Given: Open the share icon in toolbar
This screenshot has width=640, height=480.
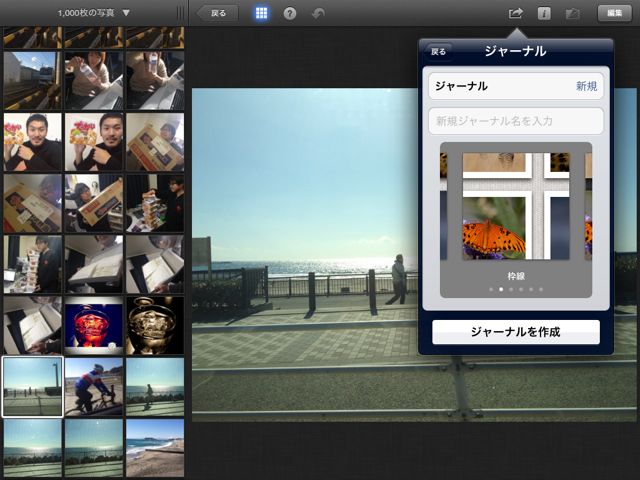Looking at the screenshot, I should (516, 13).
